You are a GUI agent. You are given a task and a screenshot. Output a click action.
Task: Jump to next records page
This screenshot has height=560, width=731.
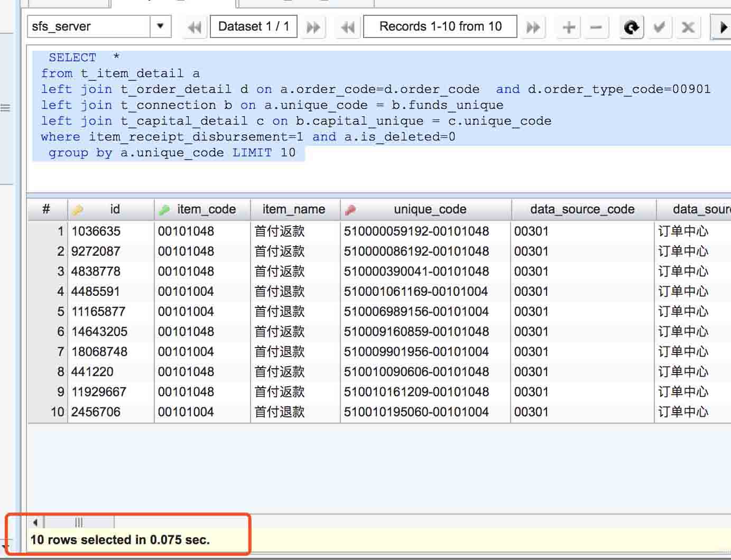(533, 27)
